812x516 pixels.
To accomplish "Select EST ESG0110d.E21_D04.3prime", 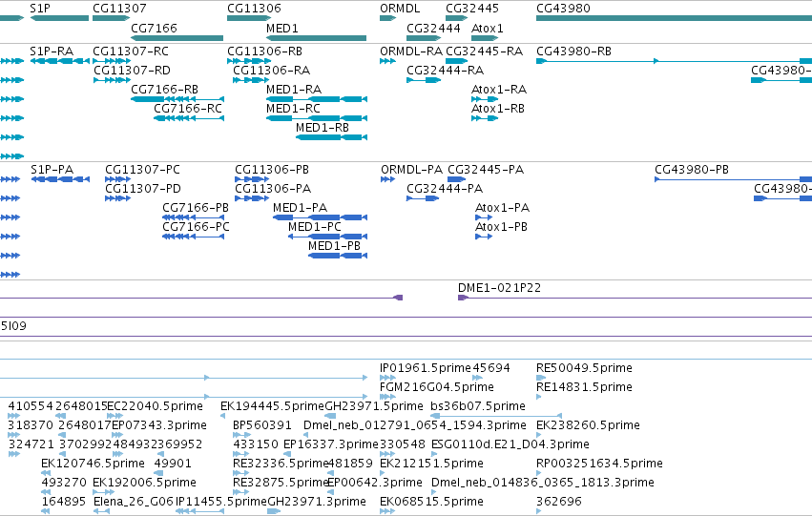I will tap(510, 444).
